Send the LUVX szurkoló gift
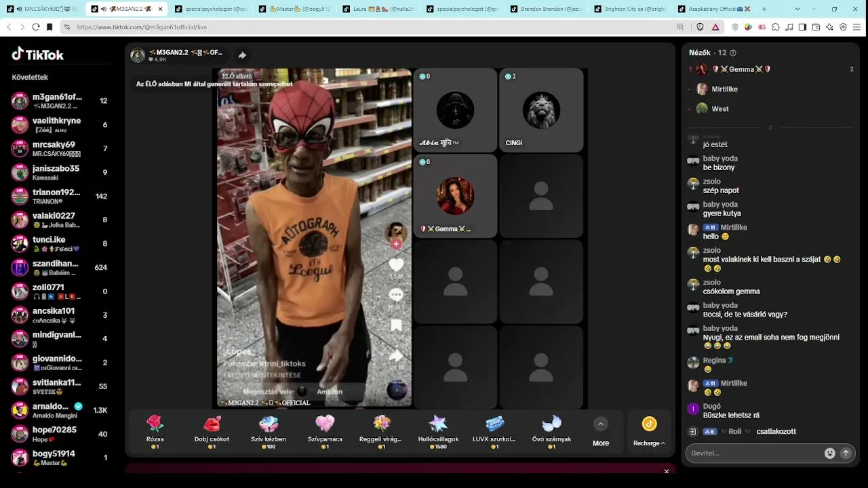The height and width of the screenshot is (488, 868). (x=494, y=431)
